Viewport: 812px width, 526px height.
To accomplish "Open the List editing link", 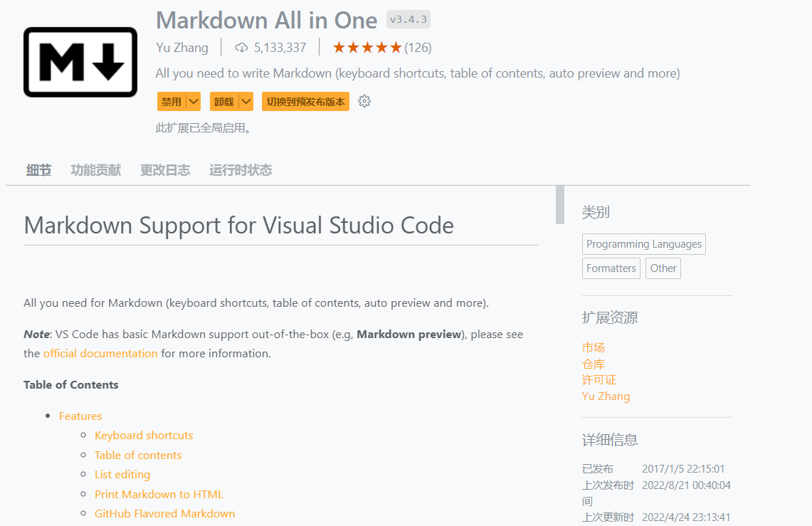I will pyautogui.click(x=122, y=475).
